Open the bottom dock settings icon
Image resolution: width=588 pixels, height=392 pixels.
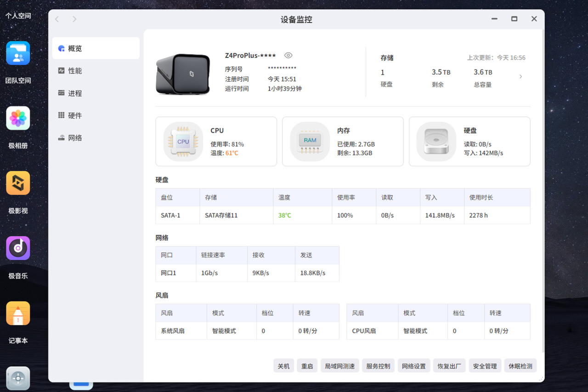click(18, 378)
